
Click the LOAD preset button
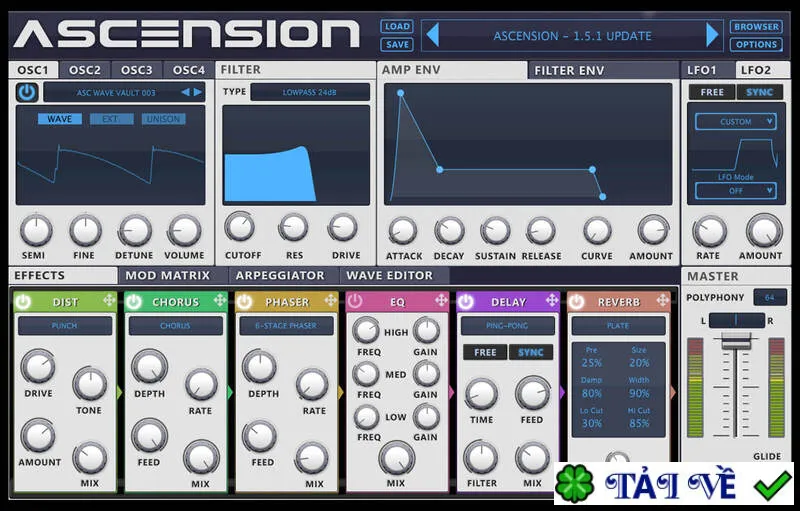397,27
